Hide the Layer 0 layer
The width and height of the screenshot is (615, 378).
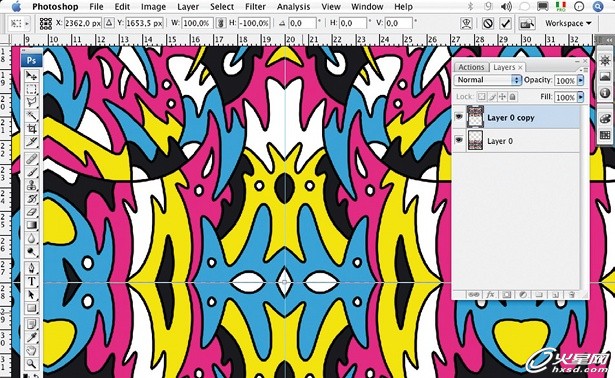tap(459, 140)
